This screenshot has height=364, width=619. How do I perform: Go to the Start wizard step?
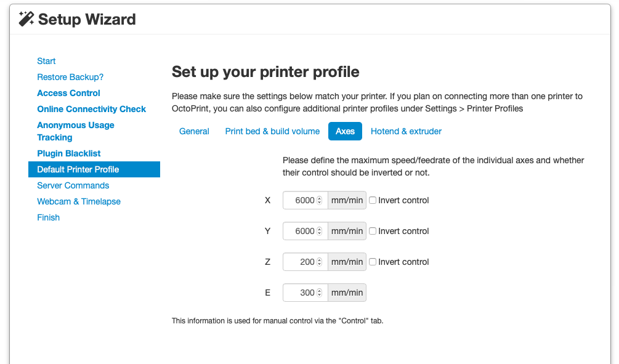pyautogui.click(x=46, y=61)
